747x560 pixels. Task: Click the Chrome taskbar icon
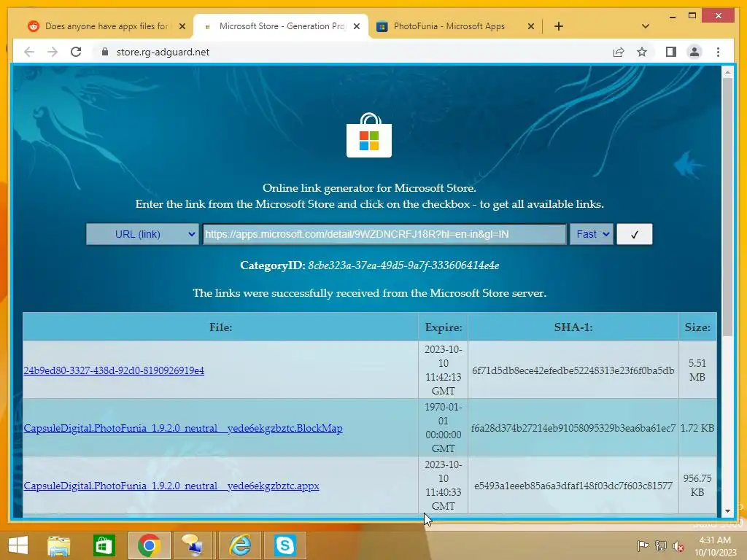149,545
